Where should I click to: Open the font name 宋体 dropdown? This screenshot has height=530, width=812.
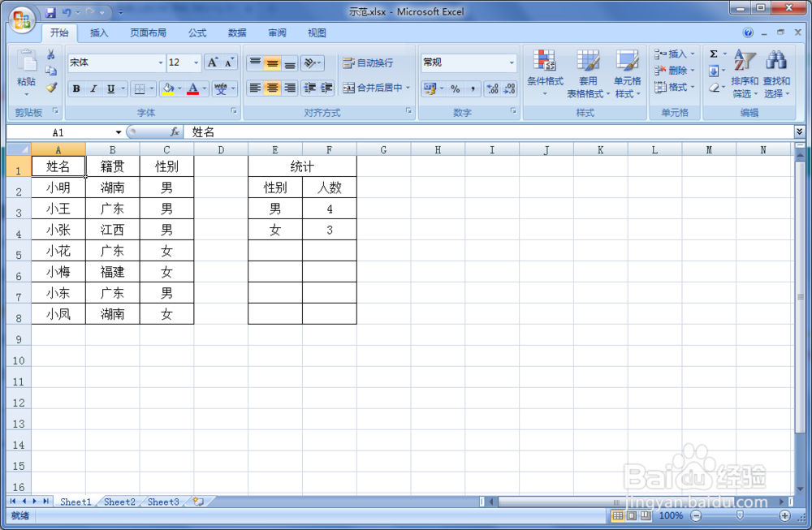click(x=160, y=62)
